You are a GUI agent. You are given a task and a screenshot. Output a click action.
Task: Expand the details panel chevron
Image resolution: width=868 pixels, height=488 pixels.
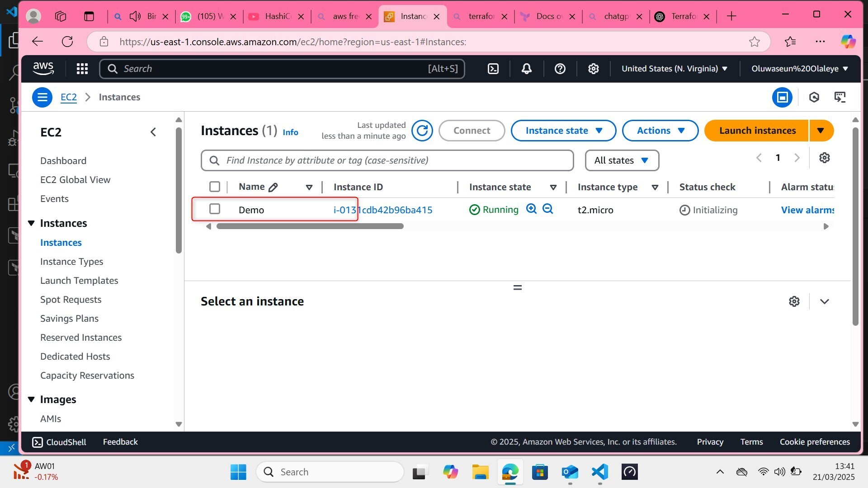(825, 301)
